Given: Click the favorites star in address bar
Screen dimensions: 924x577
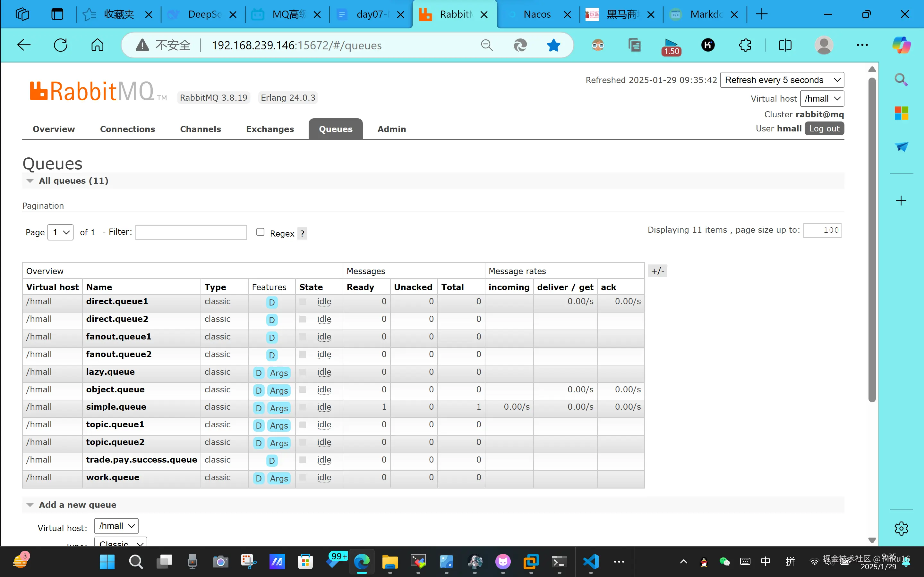Looking at the screenshot, I should pos(553,45).
